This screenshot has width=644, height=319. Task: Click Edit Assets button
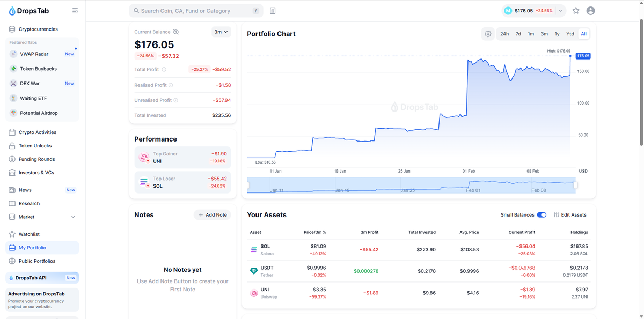pos(570,215)
